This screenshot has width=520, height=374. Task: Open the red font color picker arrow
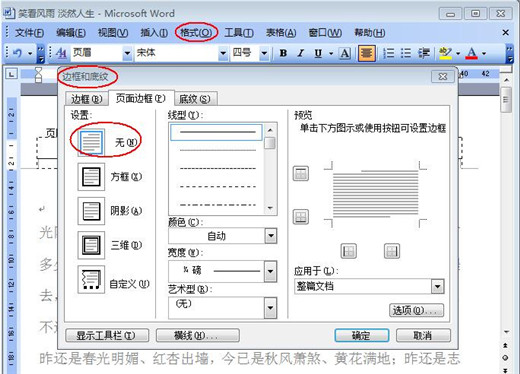click(x=484, y=53)
